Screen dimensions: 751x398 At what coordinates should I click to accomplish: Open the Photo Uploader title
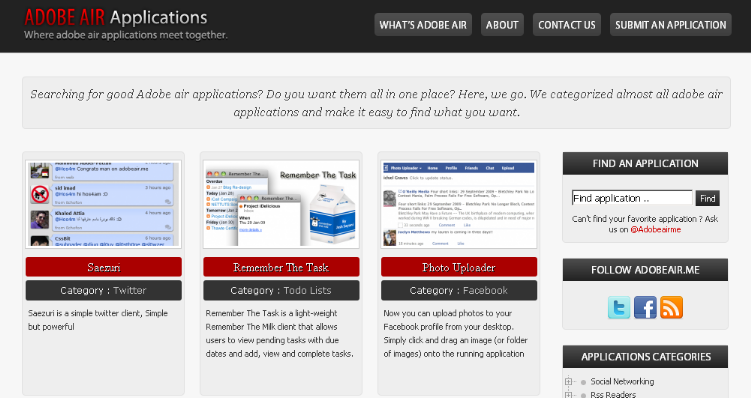pos(459,267)
